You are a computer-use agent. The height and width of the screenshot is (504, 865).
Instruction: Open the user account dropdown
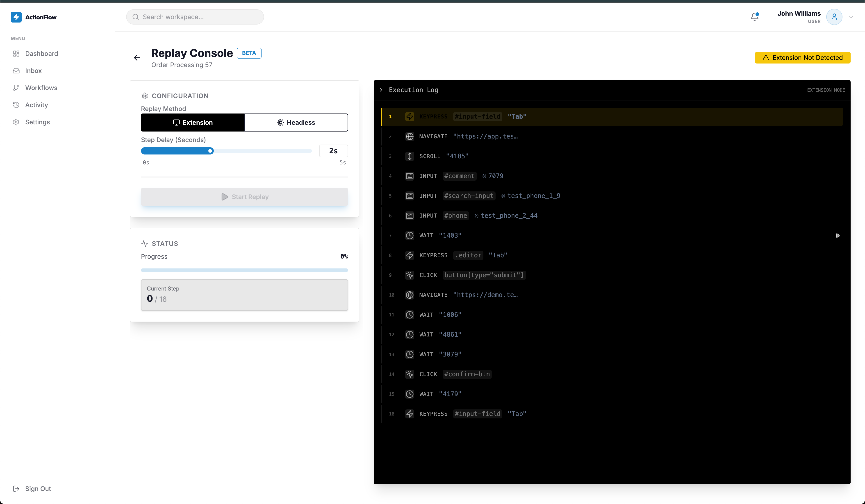[851, 16]
